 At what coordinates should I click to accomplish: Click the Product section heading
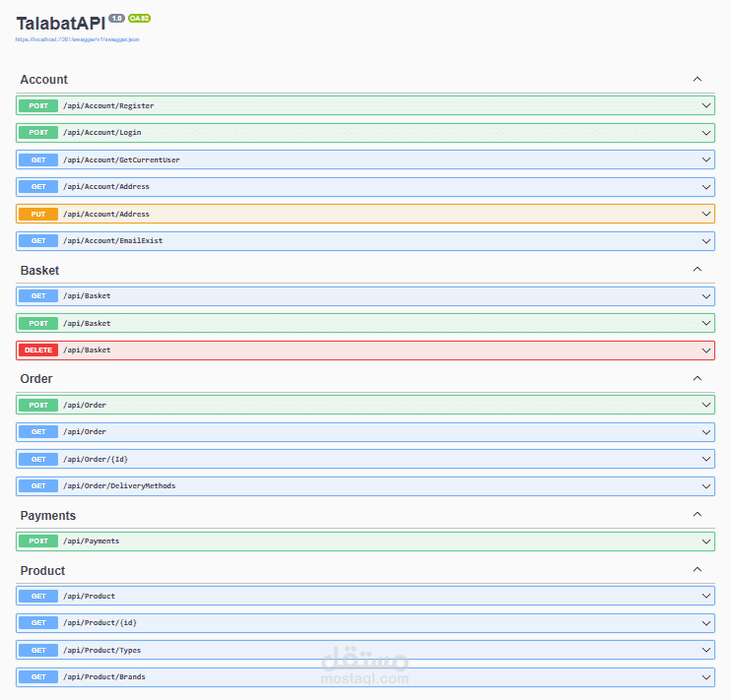[42, 570]
